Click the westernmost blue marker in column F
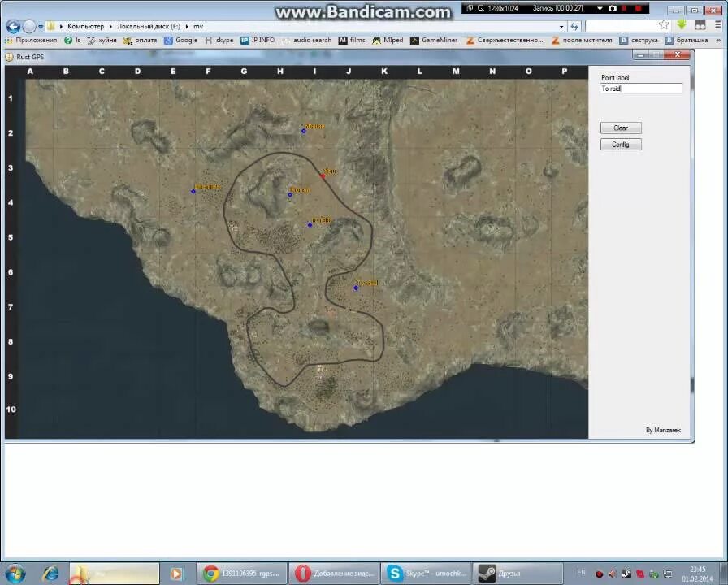 point(193,191)
